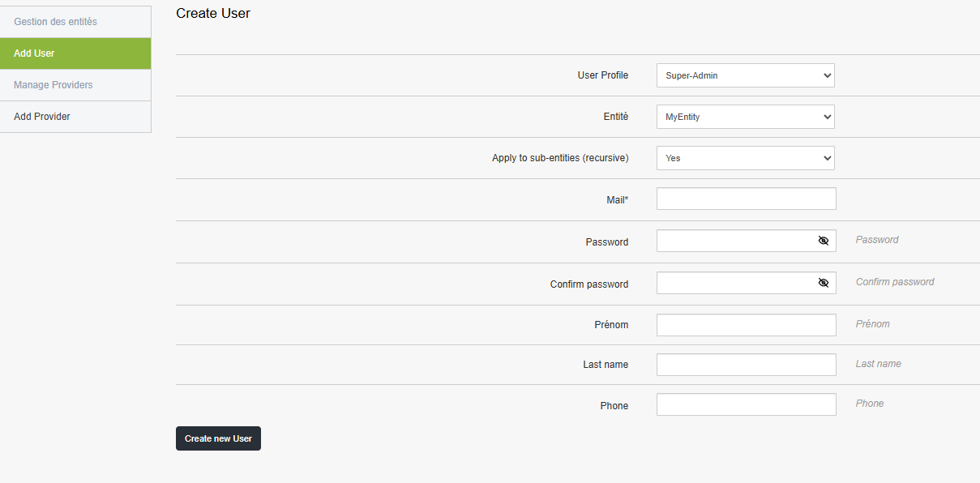Click the Prénom input field
980x483 pixels.
point(746,325)
